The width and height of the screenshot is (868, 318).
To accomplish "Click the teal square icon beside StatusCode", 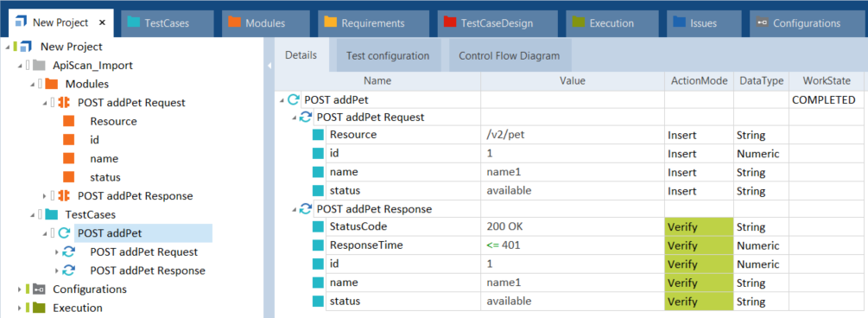I will coord(319,227).
